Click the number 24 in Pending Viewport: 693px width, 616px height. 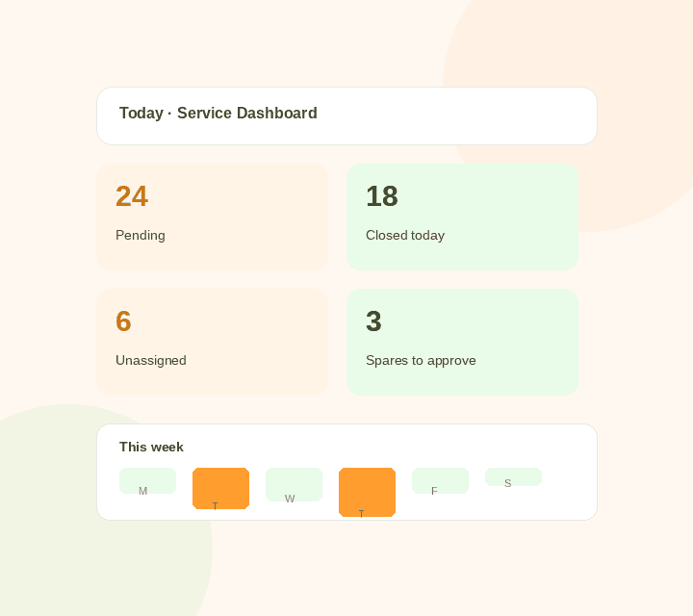click(x=132, y=196)
